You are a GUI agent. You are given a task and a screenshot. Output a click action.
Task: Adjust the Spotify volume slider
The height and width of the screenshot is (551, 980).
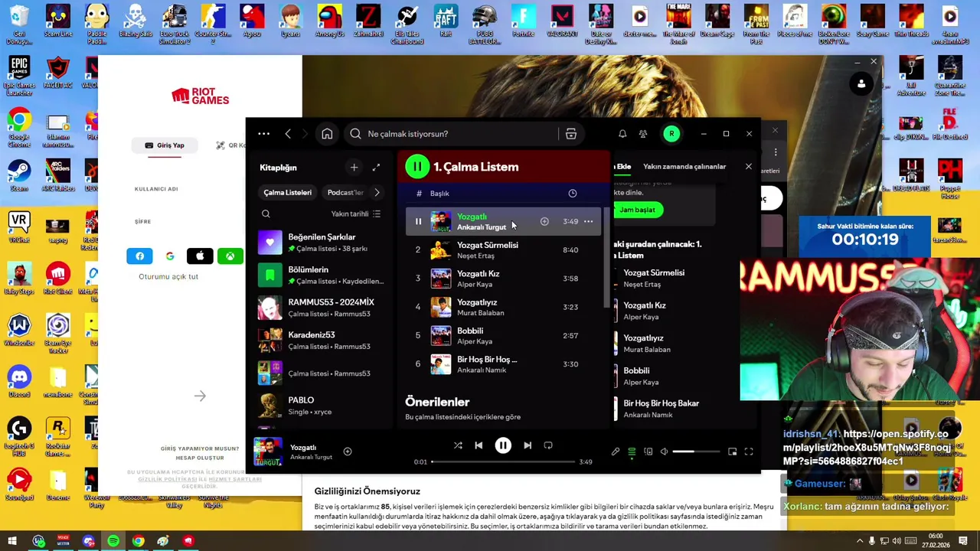(694, 452)
